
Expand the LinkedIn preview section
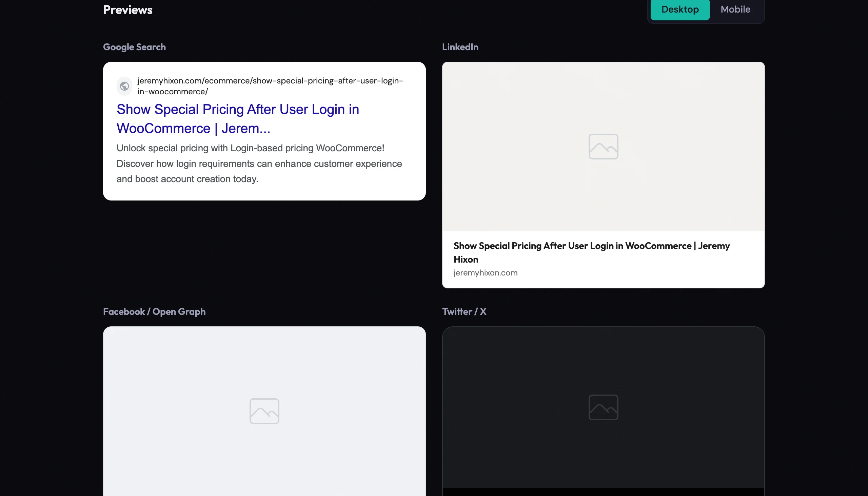pos(460,47)
